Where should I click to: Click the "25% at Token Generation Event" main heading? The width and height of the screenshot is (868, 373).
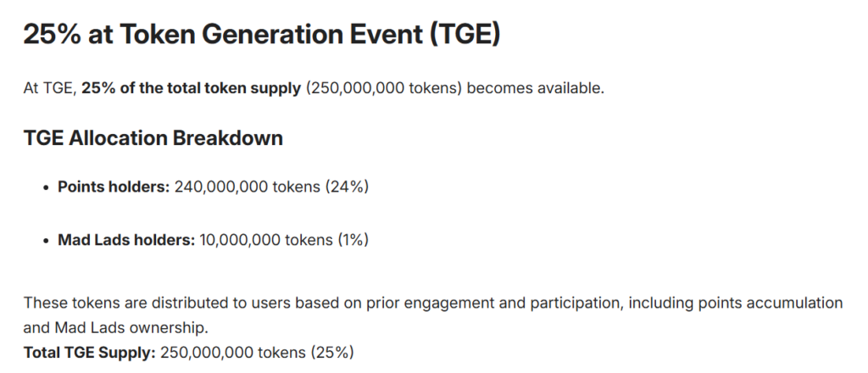pyautogui.click(x=220, y=36)
